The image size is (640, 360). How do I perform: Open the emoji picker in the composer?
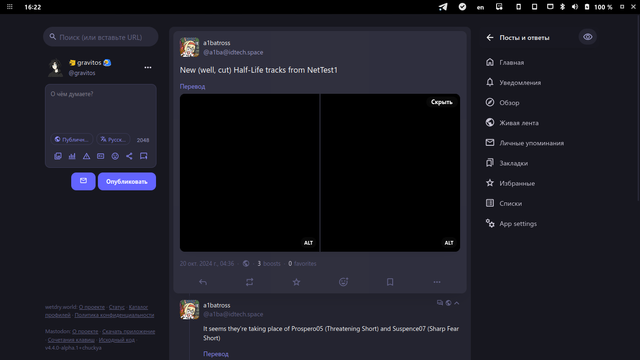point(115,156)
